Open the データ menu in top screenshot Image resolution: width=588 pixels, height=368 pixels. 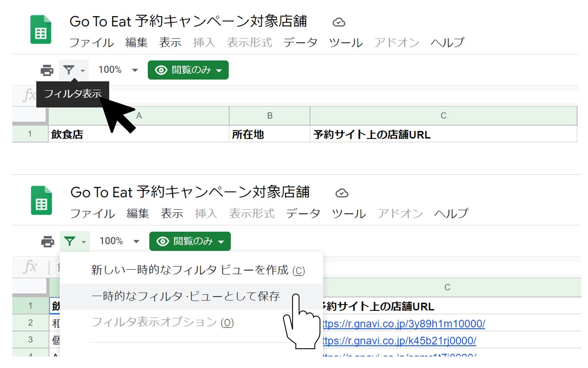[x=300, y=42]
